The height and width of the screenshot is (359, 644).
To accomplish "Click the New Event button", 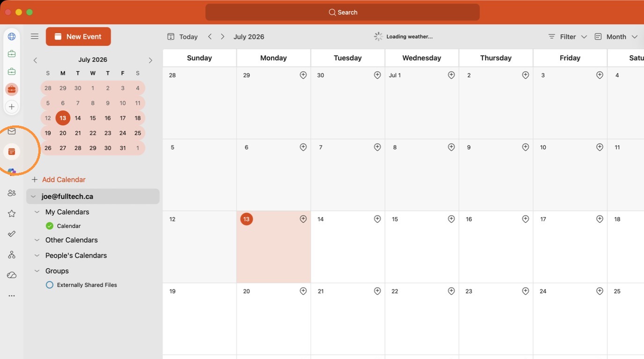I will [x=78, y=37].
